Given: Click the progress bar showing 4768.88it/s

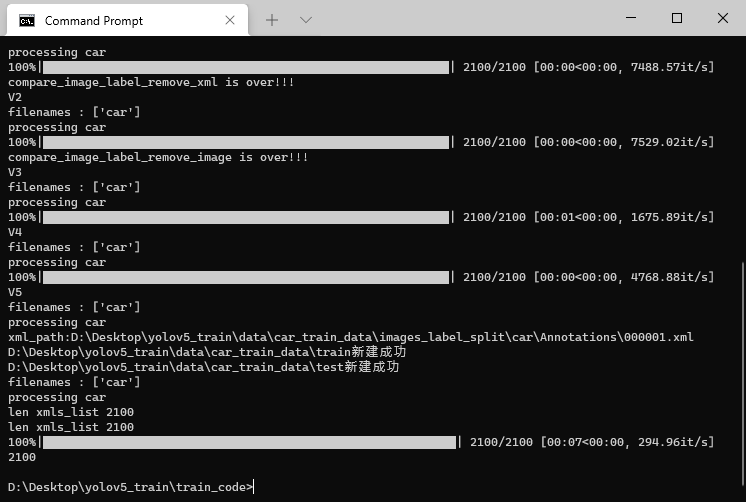Looking at the screenshot, I should [x=245, y=277].
